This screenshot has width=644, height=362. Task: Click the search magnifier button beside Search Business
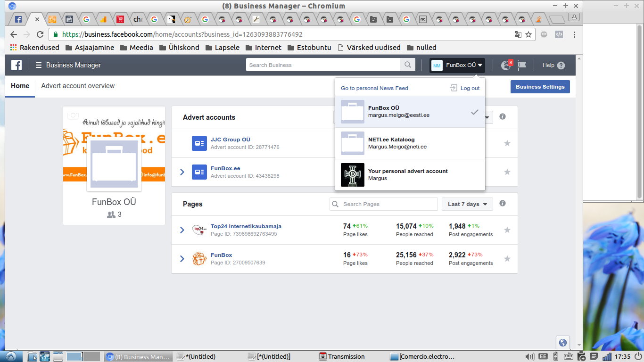tap(408, 65)
